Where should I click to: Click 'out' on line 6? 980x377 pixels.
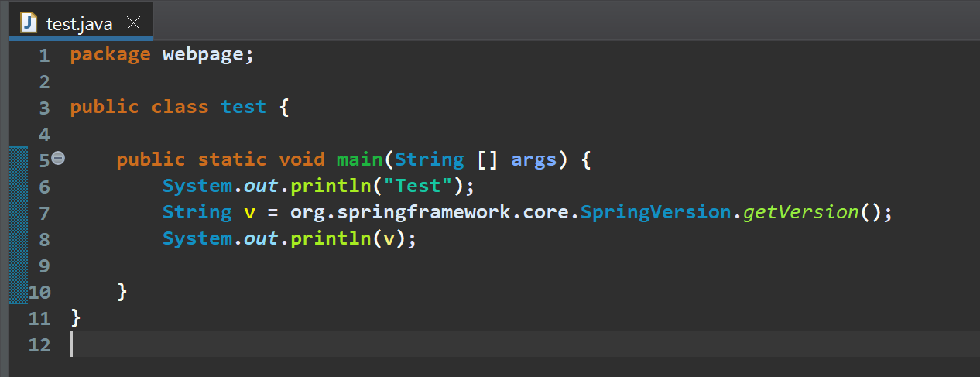261,186
